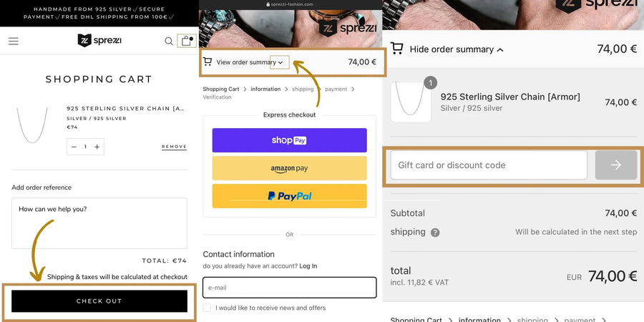Click the Sprezzi logo in header
This screenshot has width=644, height=322.
(x=99, y=41)
